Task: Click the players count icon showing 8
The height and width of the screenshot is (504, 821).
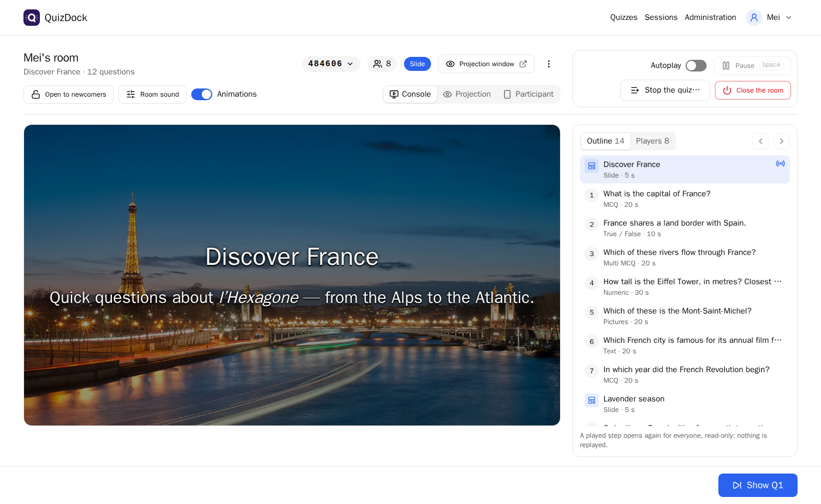Action: click(382, 64)
